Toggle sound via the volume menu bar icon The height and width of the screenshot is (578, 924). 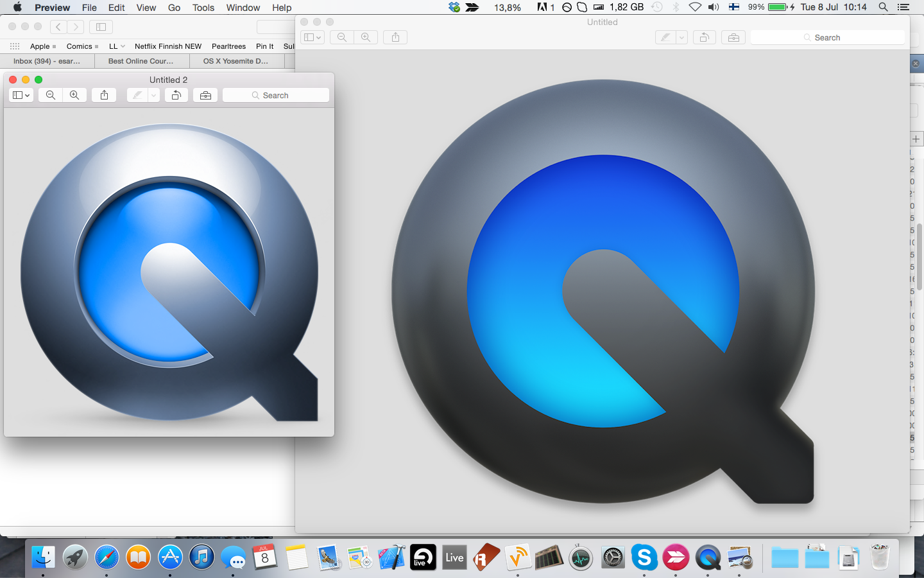click(714, 8)
